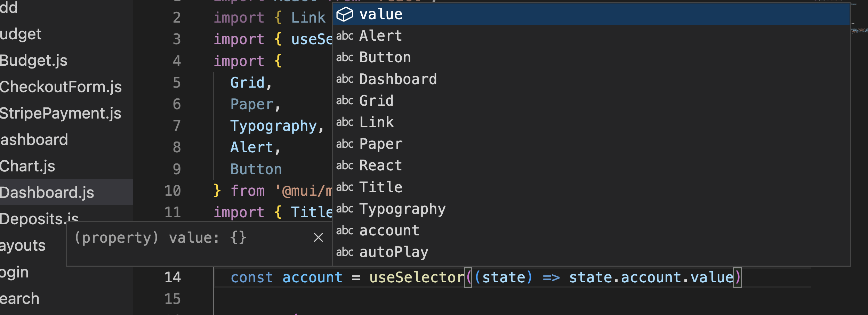Select the highlighted value completion entry

(x=381, y=15)
